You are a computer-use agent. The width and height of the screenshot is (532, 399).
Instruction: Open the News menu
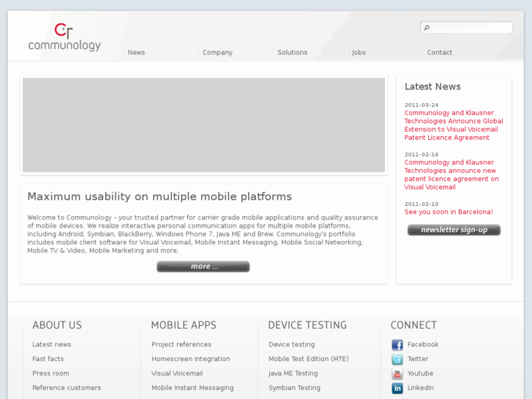pos(136,52)
